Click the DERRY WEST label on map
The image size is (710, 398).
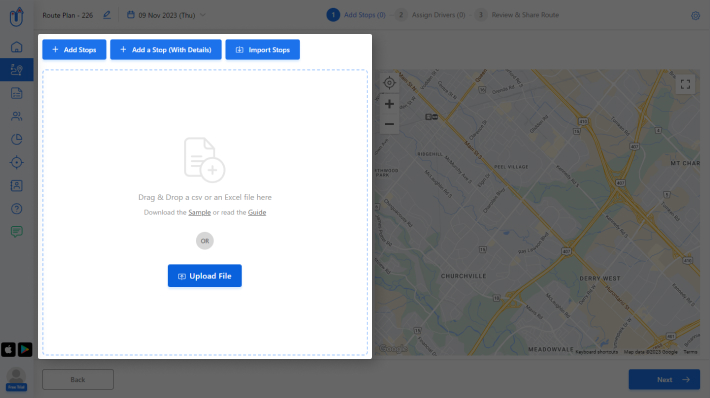coord(600,278)
